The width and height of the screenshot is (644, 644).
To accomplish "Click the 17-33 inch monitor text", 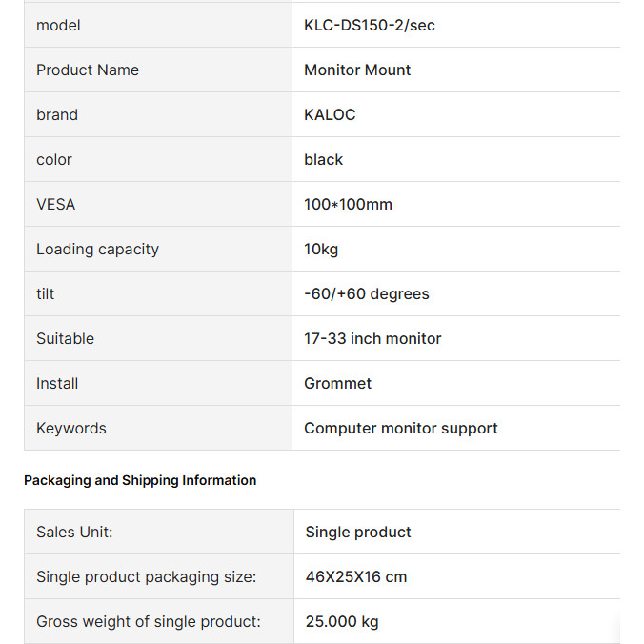I will 372,339.
